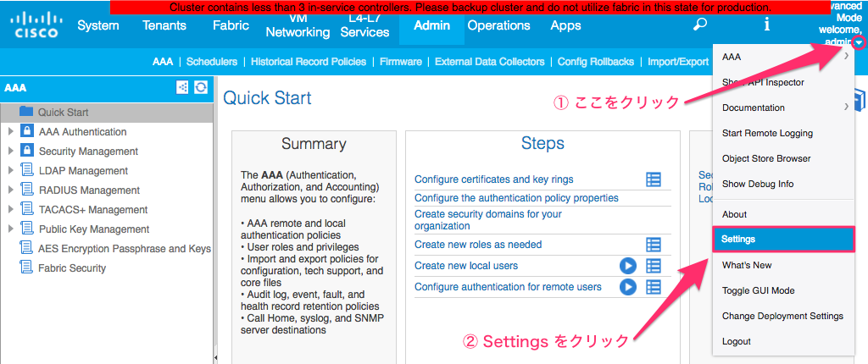Viewport: 868px width, 364px height.
Task: Click the AAA Authentication lock icon
Action: pos(26,132)
